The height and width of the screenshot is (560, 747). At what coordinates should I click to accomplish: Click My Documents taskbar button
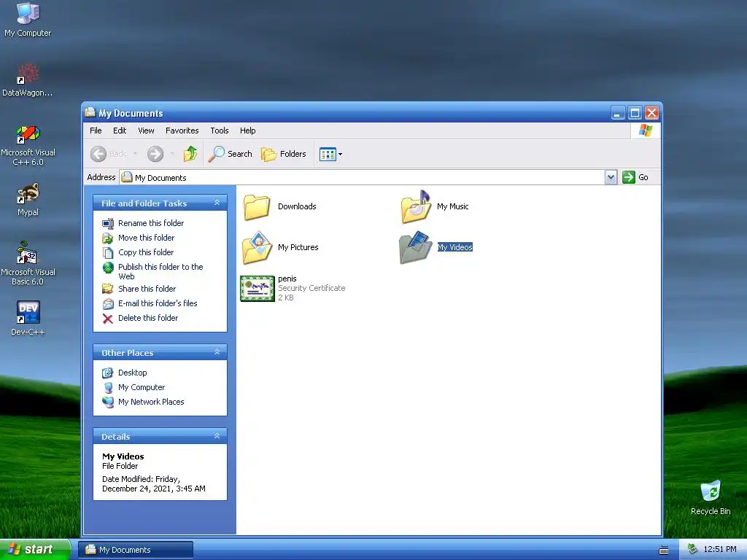[136, 550]
